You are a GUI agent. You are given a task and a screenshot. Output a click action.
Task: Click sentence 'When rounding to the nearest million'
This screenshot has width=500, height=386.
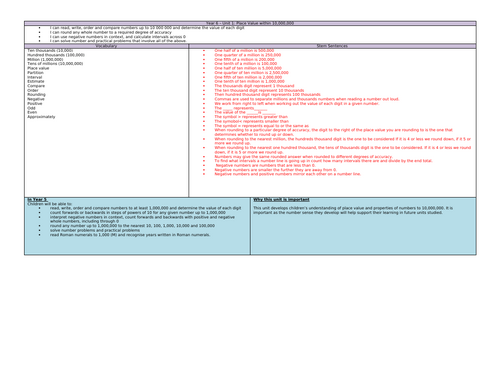click(343, 141)
